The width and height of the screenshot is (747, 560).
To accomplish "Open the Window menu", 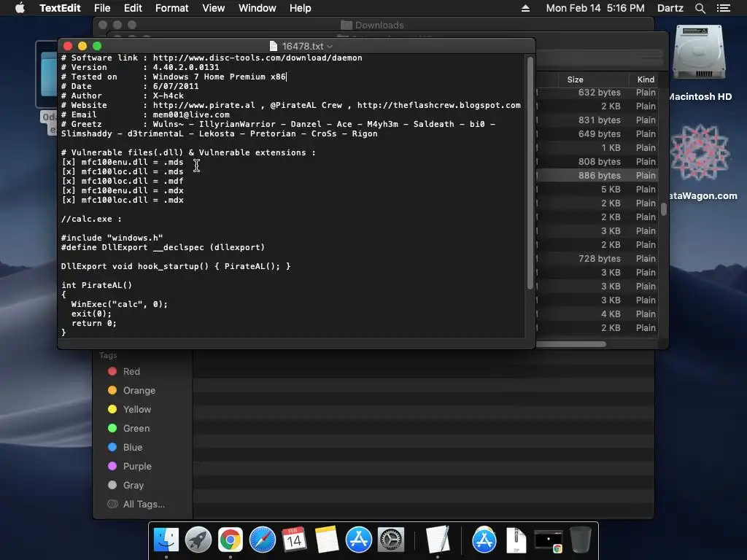I will click(258, 8).
